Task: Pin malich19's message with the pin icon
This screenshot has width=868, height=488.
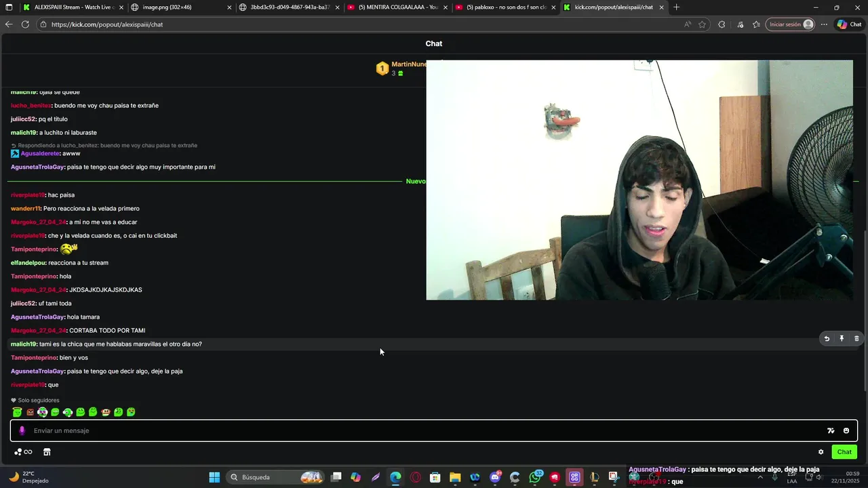Action: click(x=842, y=338)
